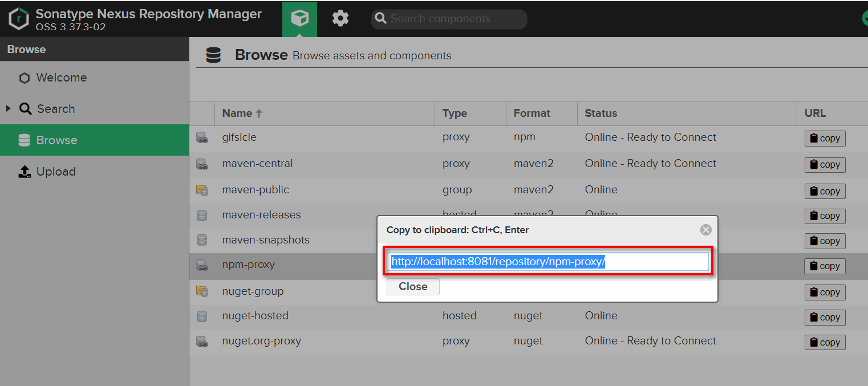868x386 pixels.
Task: Click the 'npm' format cell of gifsicle
Action: 524,137
